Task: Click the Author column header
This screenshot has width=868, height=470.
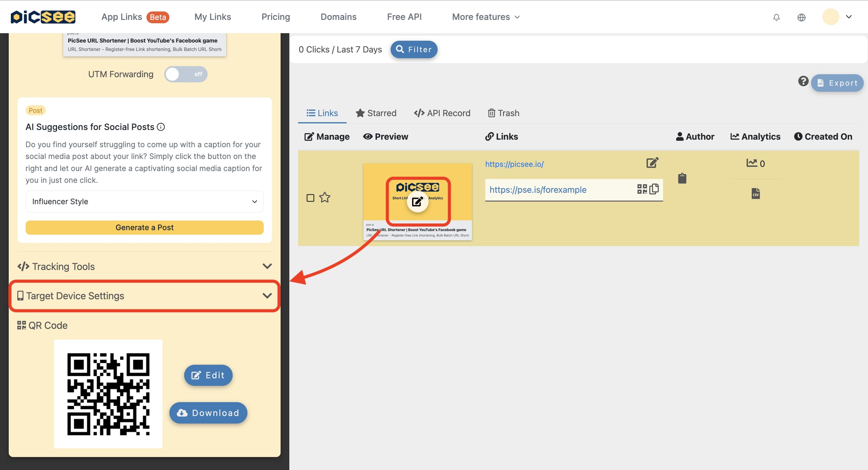Action: click(695, 137)
